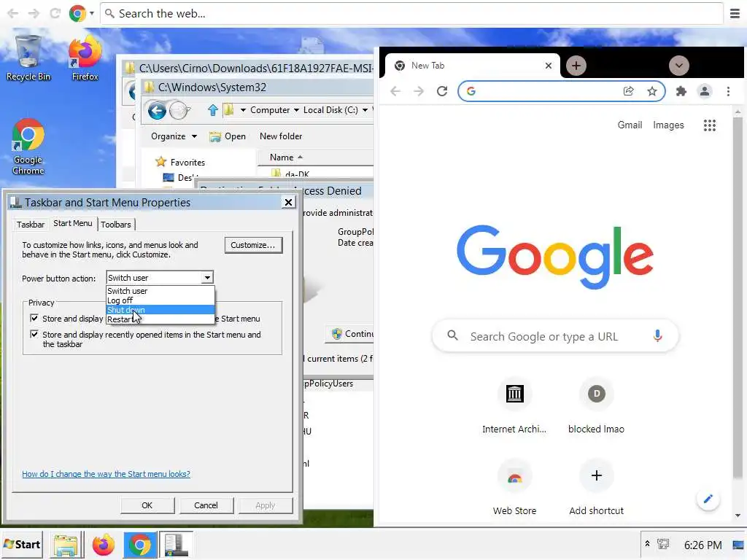Image resolution: width=747 pixels, height=560 pixels.
Task: Click New folder in the Explorer toolbar
Action: coord(281,136)
